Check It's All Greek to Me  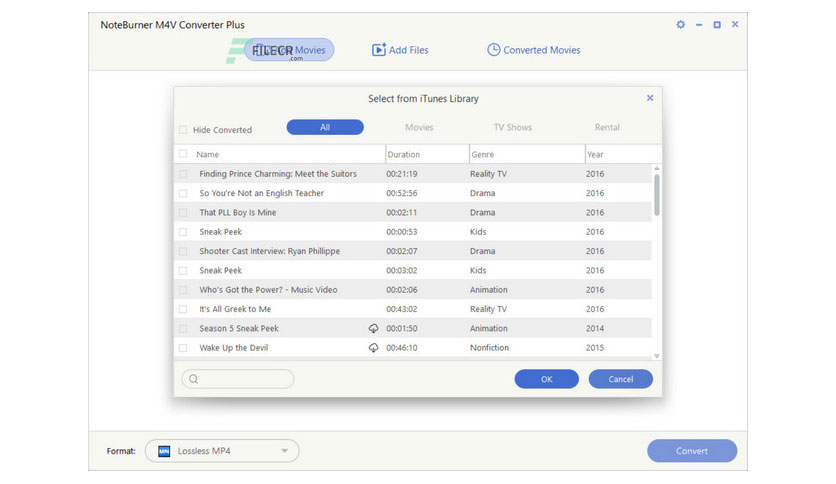(x=183, y=309)
